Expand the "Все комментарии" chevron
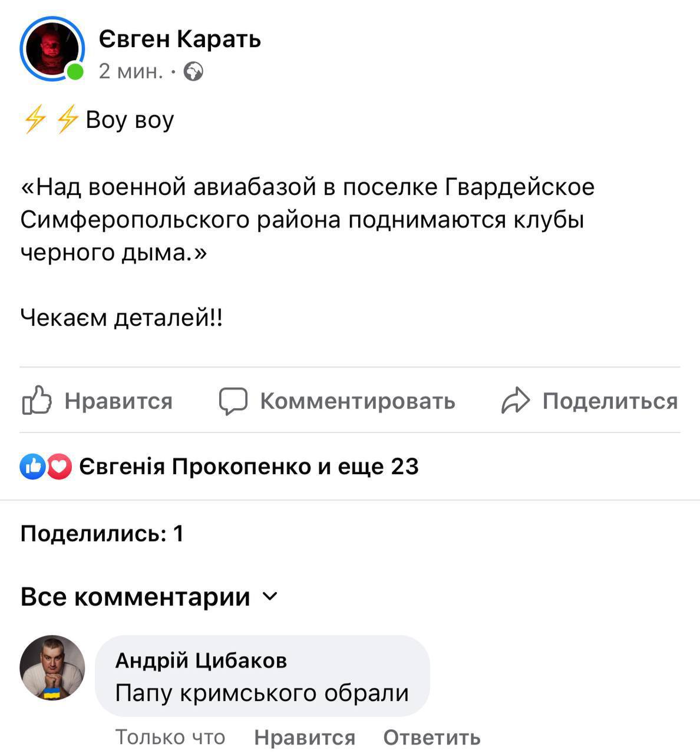The image size is (700, 754). 269,596
